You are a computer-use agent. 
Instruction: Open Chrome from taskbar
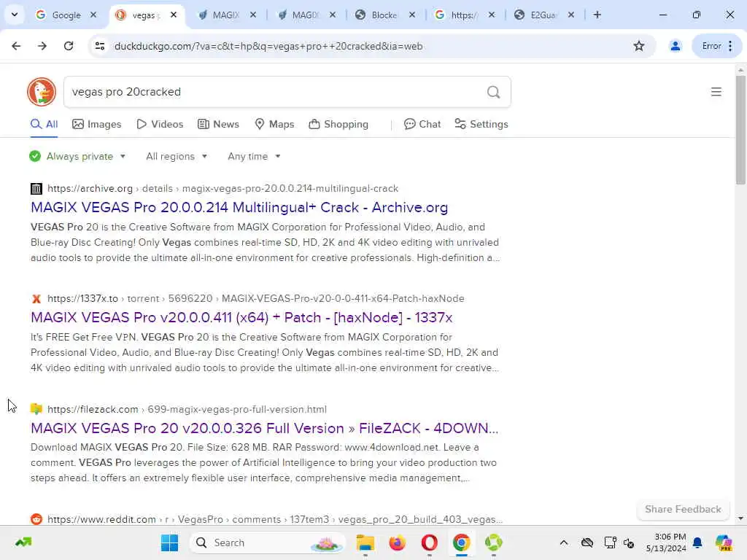tap(461, 542)
